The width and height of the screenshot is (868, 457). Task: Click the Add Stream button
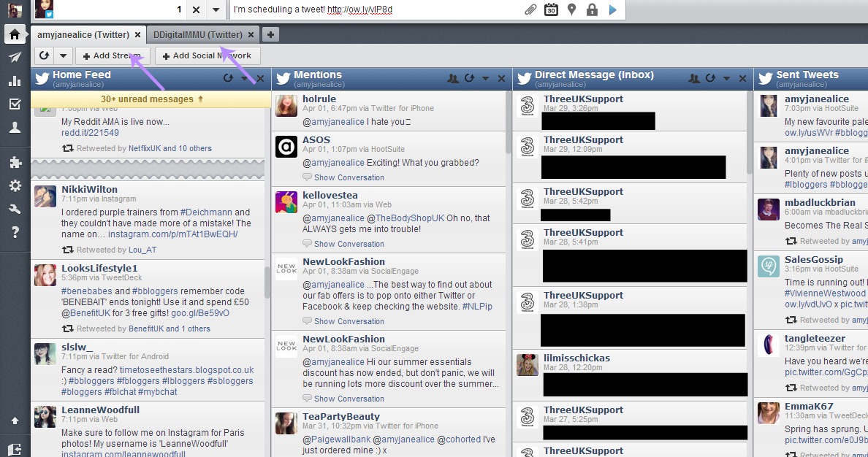point(113,55)
